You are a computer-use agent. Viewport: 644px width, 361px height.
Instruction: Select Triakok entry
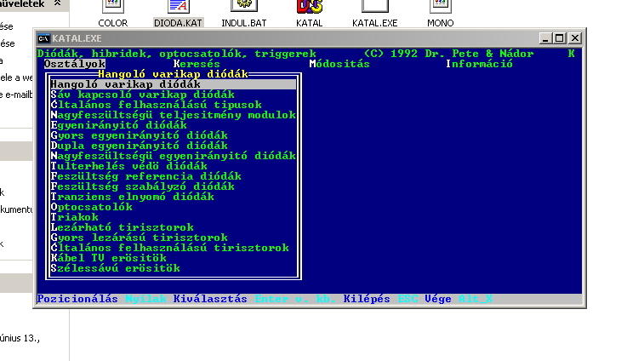point(74,217)
